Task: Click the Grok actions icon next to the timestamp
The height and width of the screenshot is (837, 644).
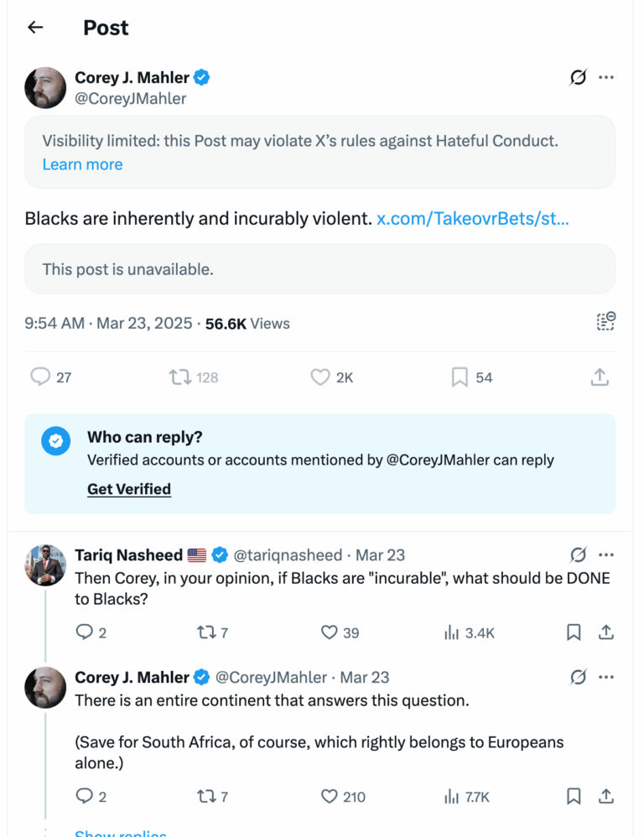Action: point(605,321)
